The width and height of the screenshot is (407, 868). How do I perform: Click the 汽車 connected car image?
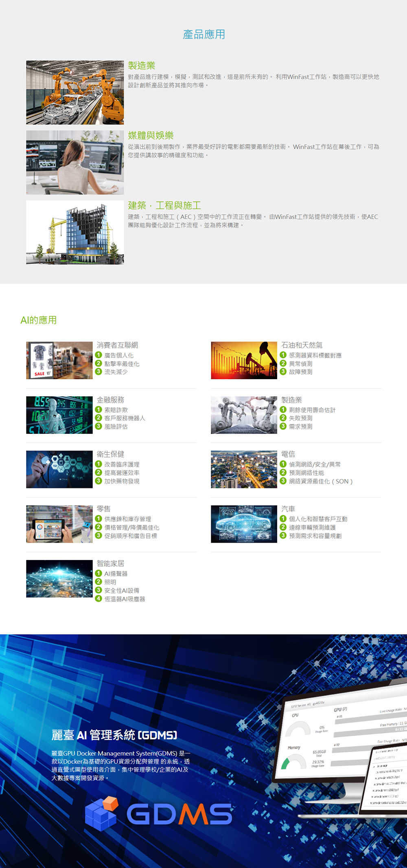coord(244,524)
